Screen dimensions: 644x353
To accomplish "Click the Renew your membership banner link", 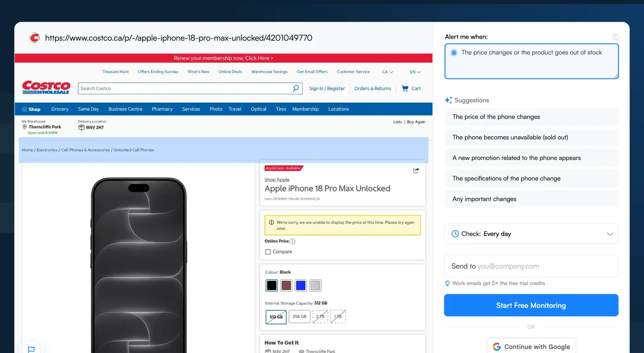I will click(223, 58).
